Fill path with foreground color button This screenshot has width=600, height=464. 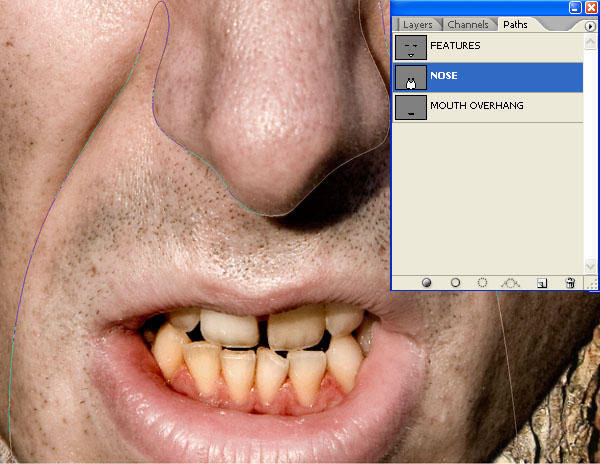(427, 283)
